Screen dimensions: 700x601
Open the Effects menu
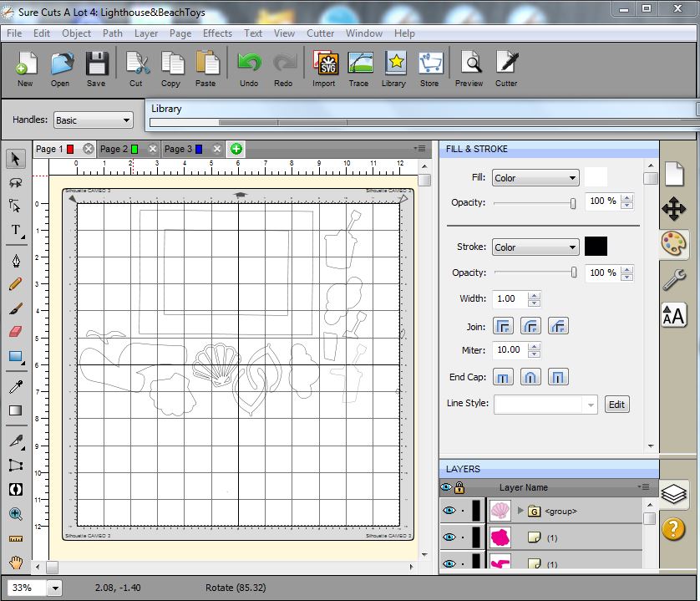point(217,33)
